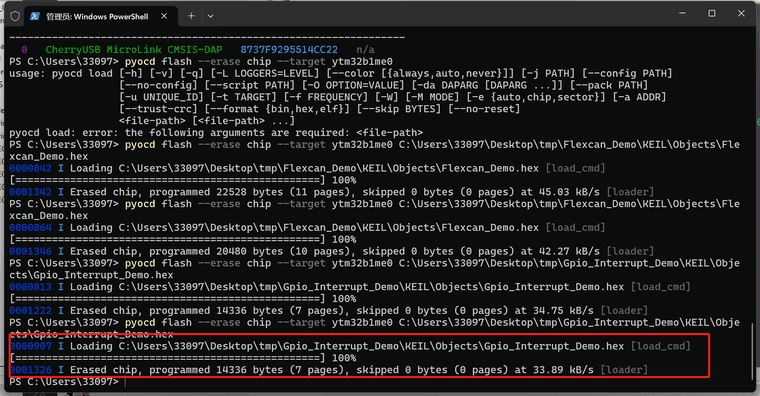This screenshot has width=760, height=396.
Task: Minimize the terminal window
Action: tap(682, 13)
